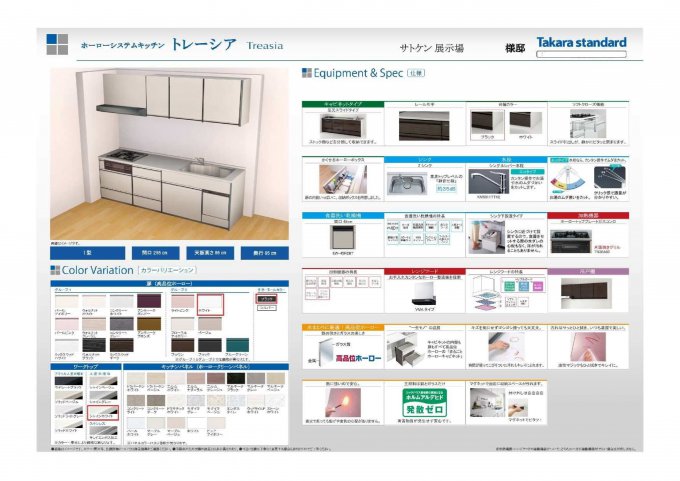
Task: Click the magnet storage kitchen wall photo
Action: click(x=487, y=402)
